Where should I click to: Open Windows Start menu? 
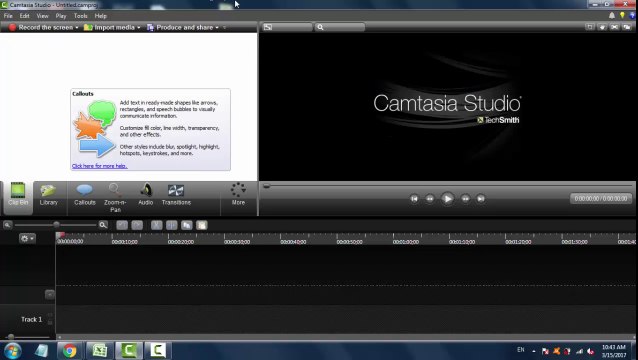coord(13,350)
